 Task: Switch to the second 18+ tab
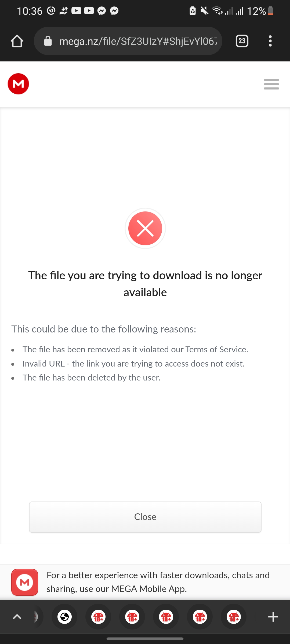tap(132, 617)
